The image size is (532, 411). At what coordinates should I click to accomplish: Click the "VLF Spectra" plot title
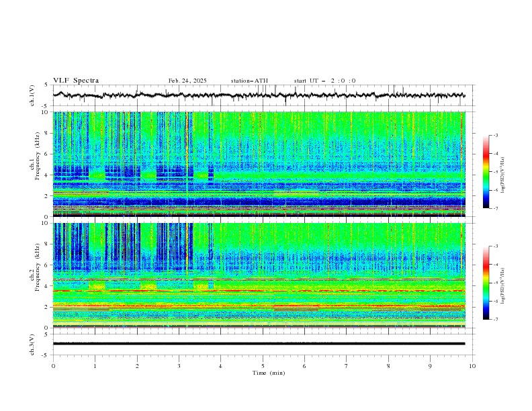coord(76,81)
